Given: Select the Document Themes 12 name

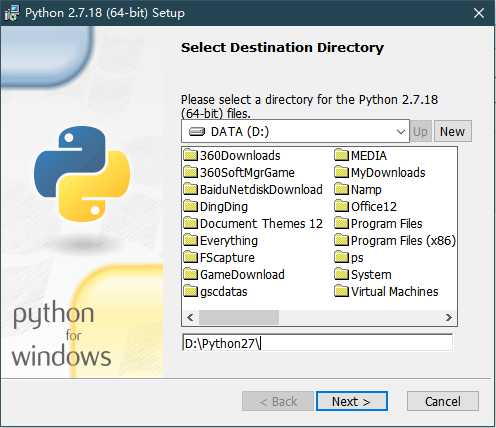Looking at the screenshot, I should [261, 224].
